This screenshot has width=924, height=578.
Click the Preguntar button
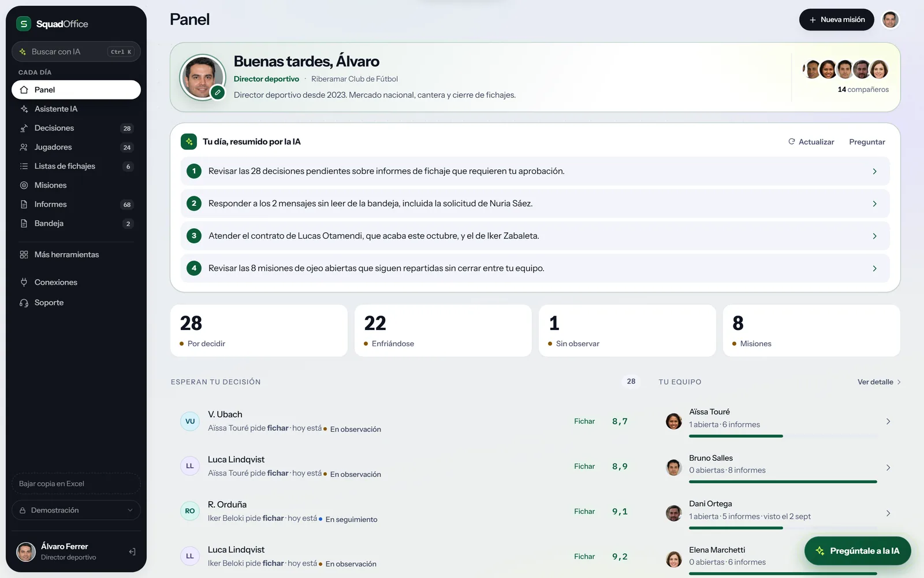867,142
